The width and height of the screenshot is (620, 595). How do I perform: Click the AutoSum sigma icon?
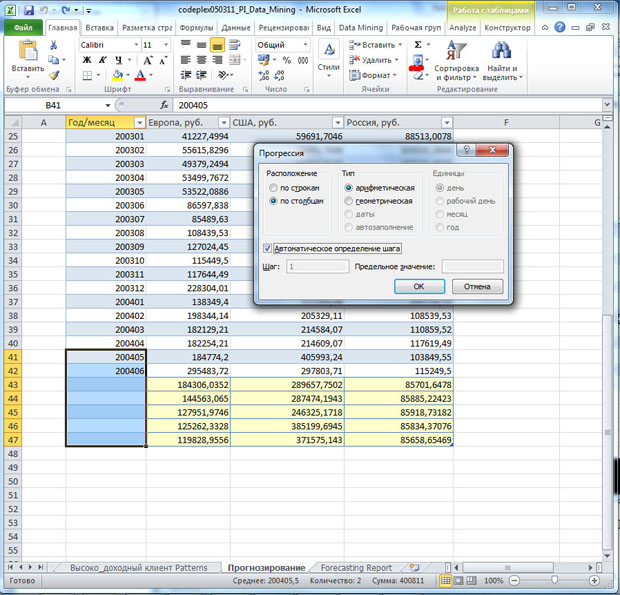coord(418,45)
